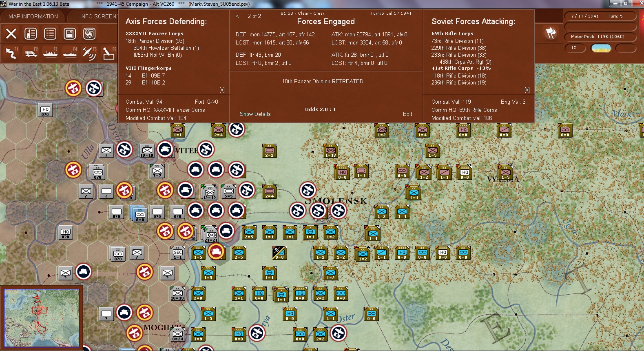644x351 pixels.
Task: Expand the Axis Forces Defending unit list
Action: pyautogui.click(x=222, y=90)
